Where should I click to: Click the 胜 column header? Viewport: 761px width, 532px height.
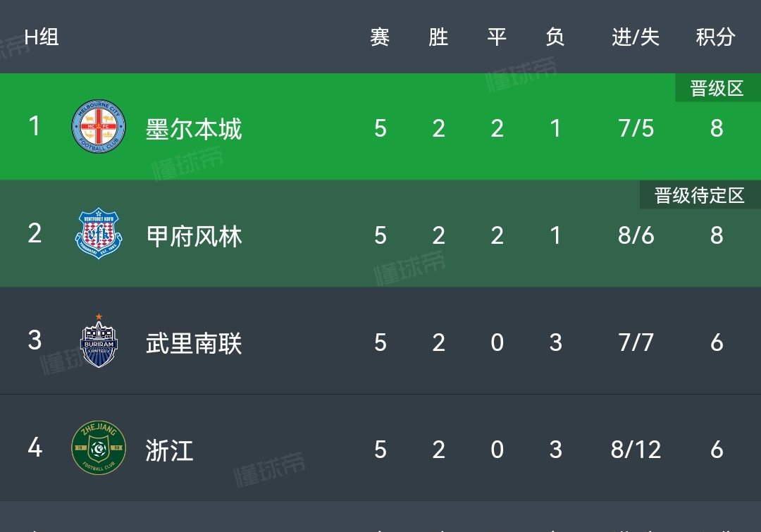[438, 37]
